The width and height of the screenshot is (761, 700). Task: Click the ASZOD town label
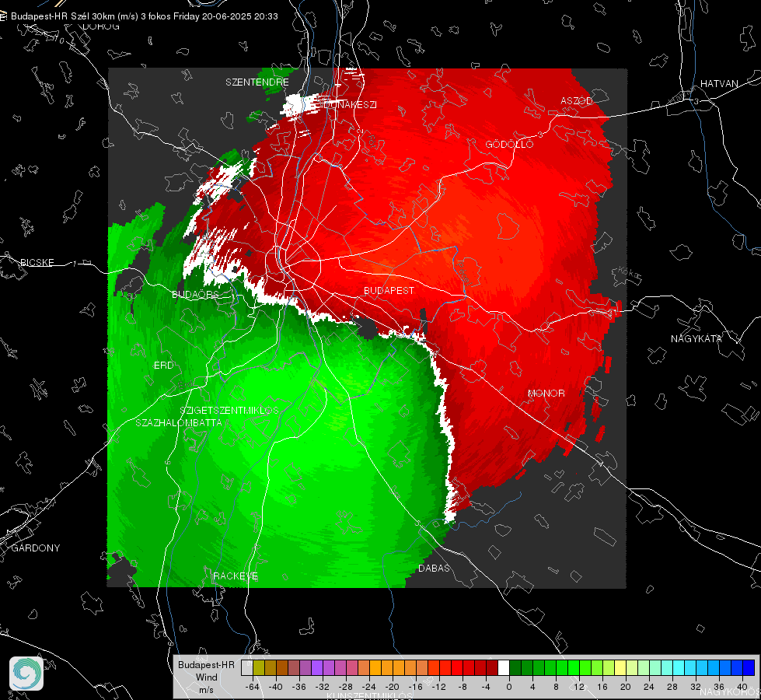577,100
